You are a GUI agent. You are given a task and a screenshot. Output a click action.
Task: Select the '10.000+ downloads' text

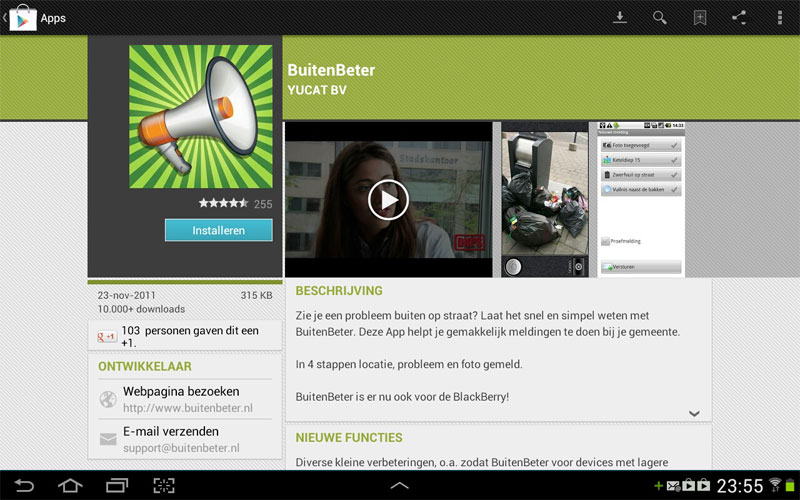coord(141,309)
